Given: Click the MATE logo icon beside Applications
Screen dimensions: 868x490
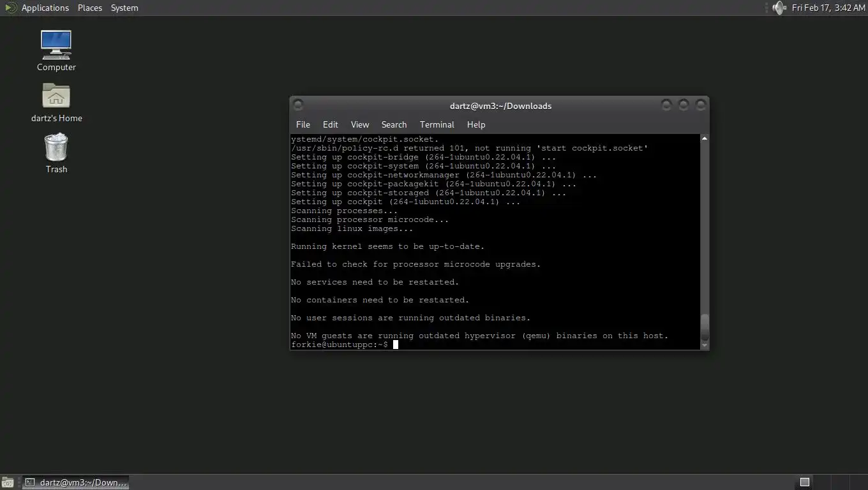Looking at the screenshot, I should point(10,8).
